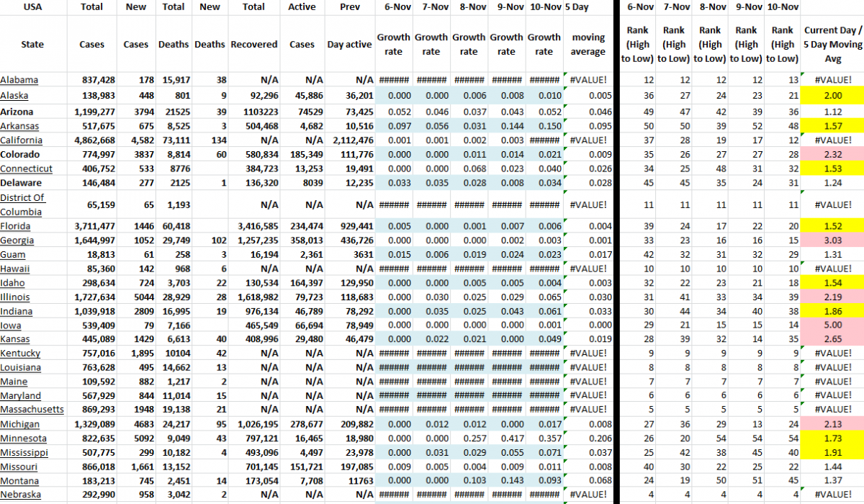Select Alabama's #VALUE! error cell
Image resolution: width=864 pixels, height=504 pixels.
(x=588, y=80)
